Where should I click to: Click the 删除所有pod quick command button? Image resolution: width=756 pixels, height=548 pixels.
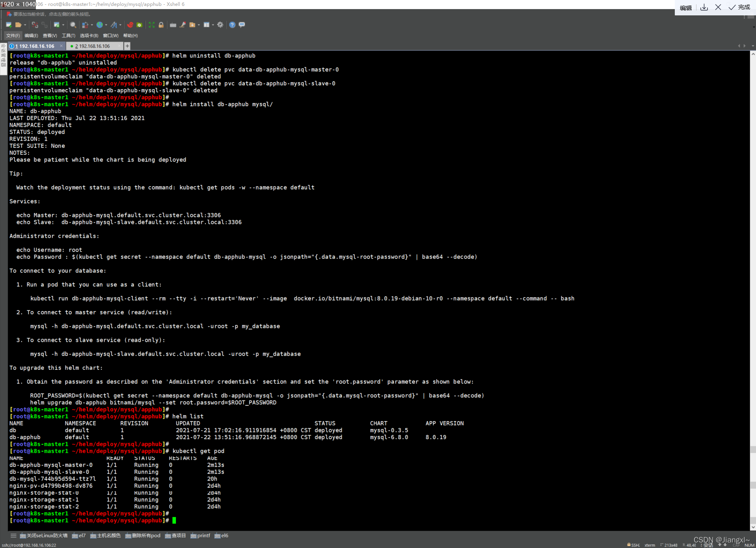tap(143, 536)
